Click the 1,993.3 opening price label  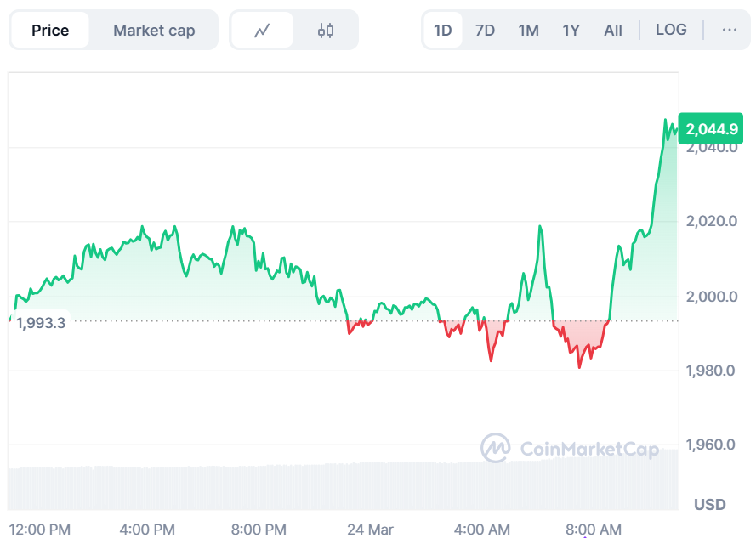point(40,322)
